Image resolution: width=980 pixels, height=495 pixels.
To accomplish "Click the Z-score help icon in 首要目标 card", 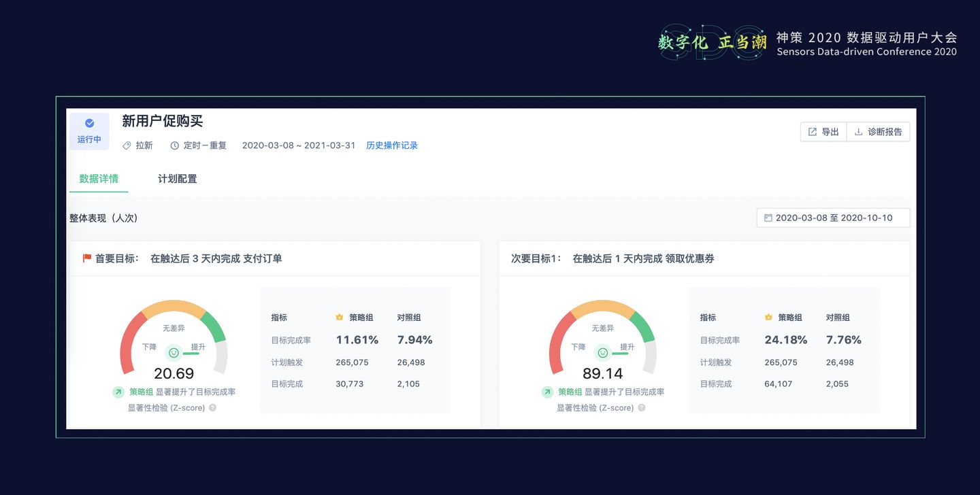I will pyautogui.click(x=212, y=408).
